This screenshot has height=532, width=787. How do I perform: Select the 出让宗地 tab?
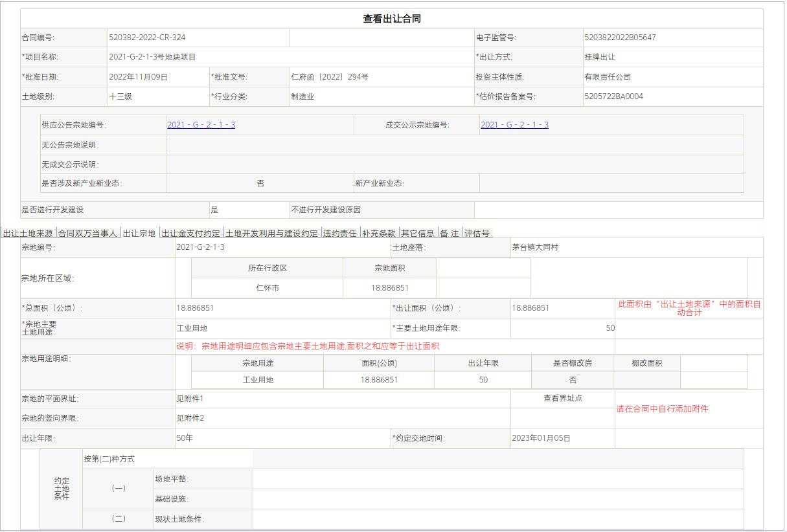[139, 233]
